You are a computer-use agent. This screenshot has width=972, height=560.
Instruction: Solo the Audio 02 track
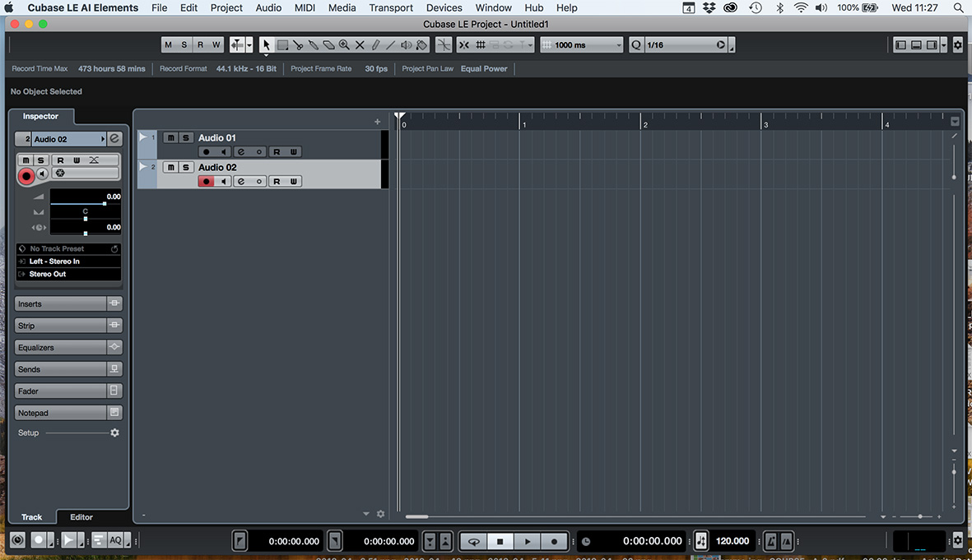coord(185,167)
